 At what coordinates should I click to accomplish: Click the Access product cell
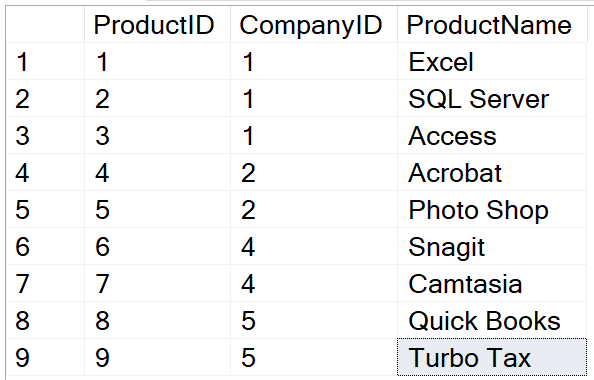coord(492,135)
